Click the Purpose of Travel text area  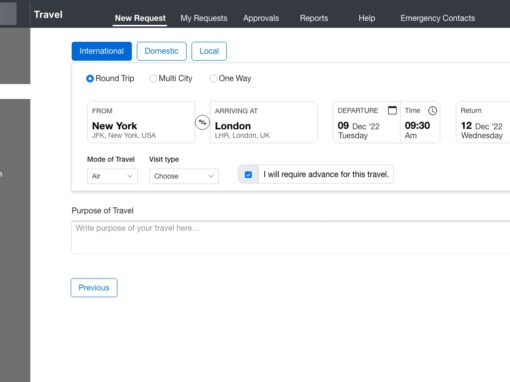[x=291, y=237]
